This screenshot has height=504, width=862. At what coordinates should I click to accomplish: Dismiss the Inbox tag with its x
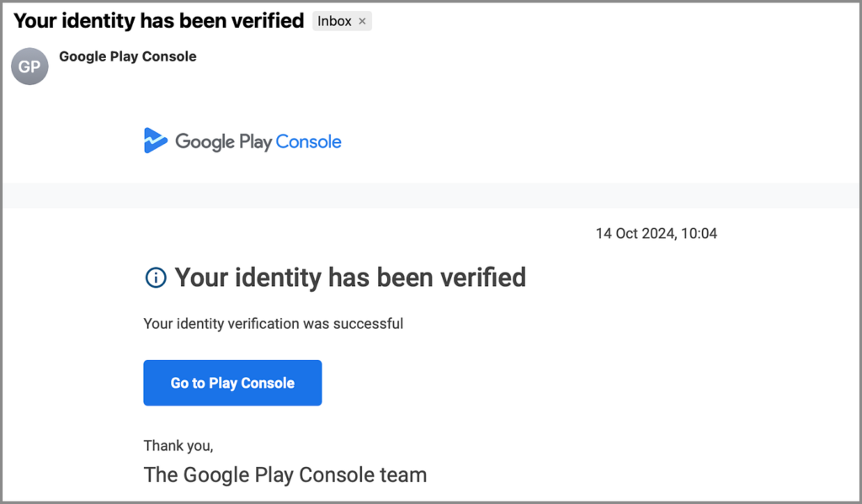(x=362, y=21)
